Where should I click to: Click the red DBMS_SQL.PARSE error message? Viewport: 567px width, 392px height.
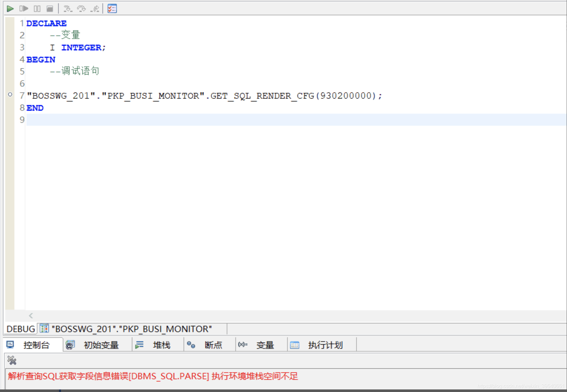coord(153,376)
